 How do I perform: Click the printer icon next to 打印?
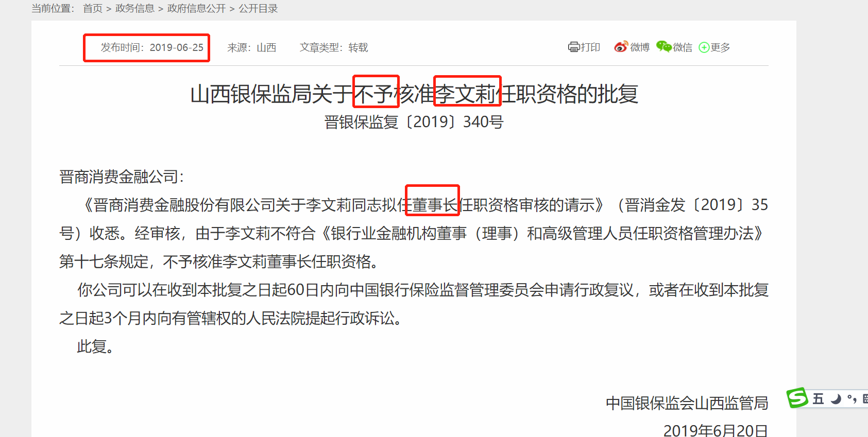point(574,47)
